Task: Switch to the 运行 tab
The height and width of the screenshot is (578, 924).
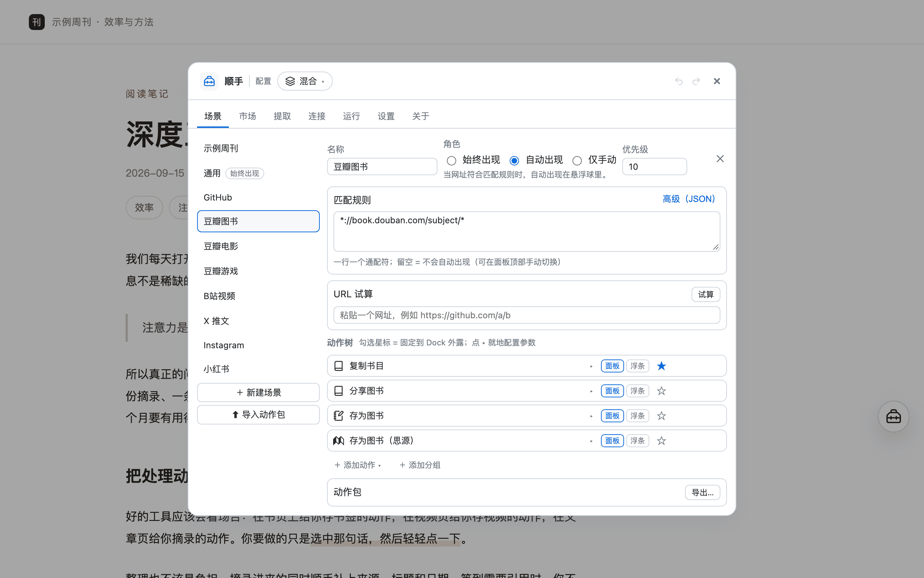Action: [351, 116]
